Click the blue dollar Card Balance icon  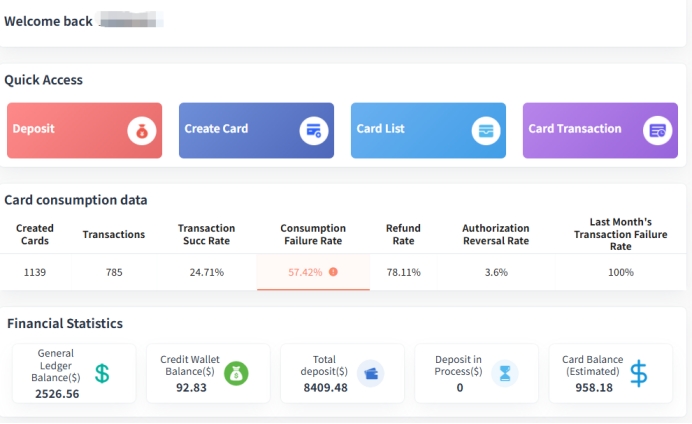coord(638,373)
